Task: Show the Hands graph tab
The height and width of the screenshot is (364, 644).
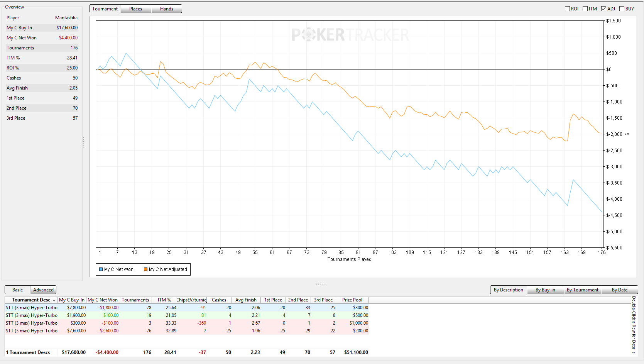Action: tap(167, 9)
